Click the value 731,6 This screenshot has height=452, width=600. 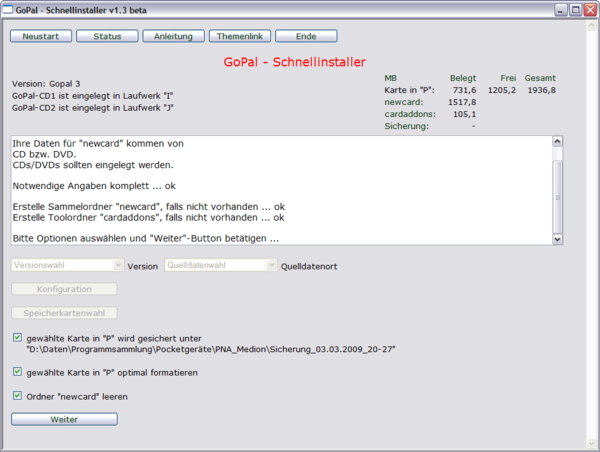point(465,90)
